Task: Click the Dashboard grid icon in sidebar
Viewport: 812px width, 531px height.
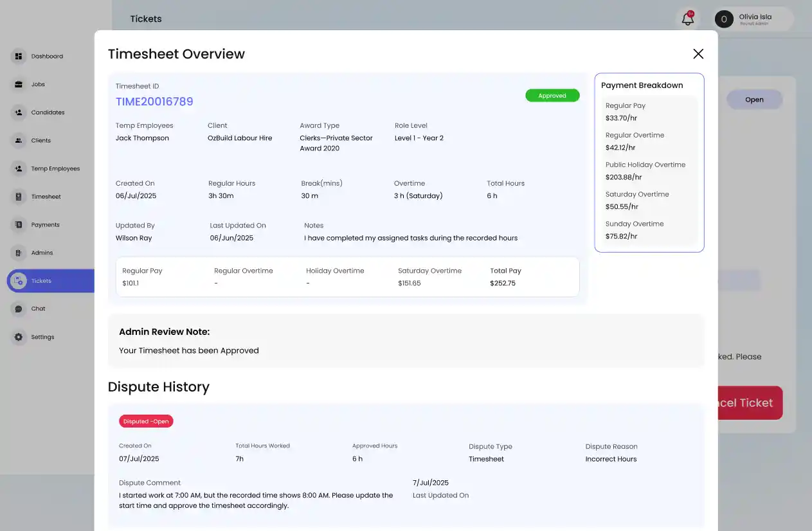Action: pos(19,57)
